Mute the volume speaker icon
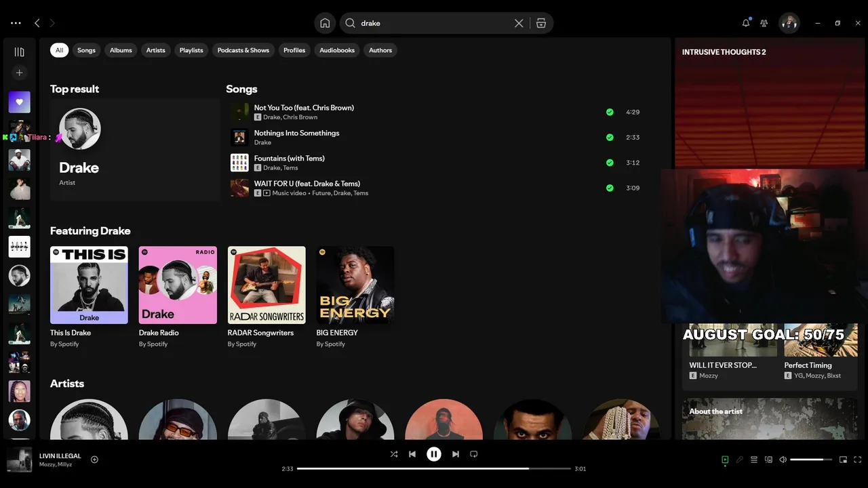Viewport: 868px width, 488px height. pos(783,460)
